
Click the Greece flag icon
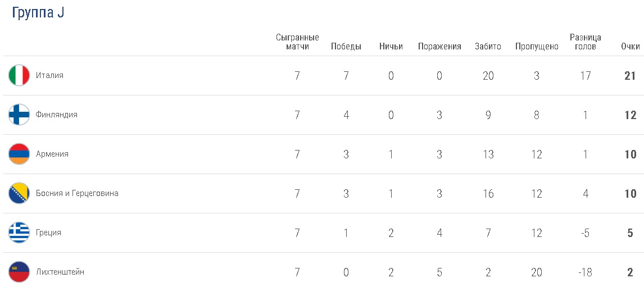click(x=19, y=233)
